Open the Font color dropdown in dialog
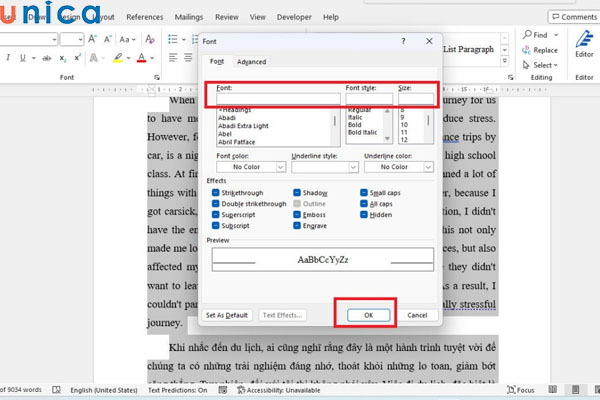The image size is (600, 400). click(x=247, y=167)
